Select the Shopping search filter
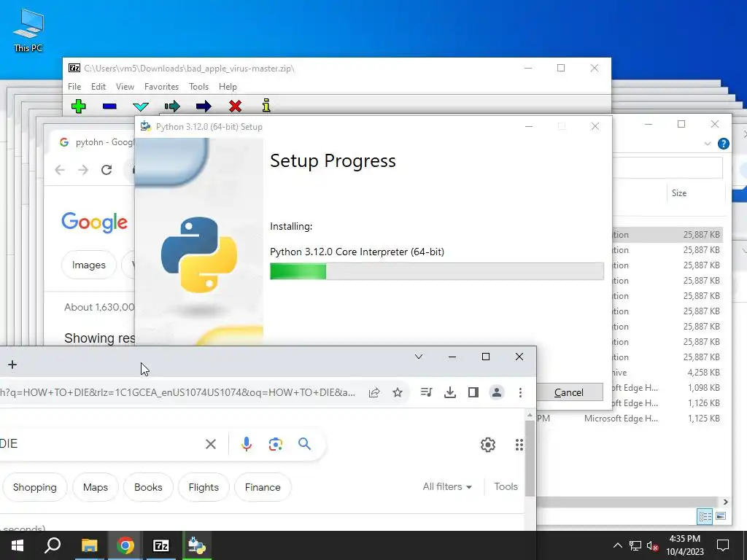747x560 pixels. point(35,487)
